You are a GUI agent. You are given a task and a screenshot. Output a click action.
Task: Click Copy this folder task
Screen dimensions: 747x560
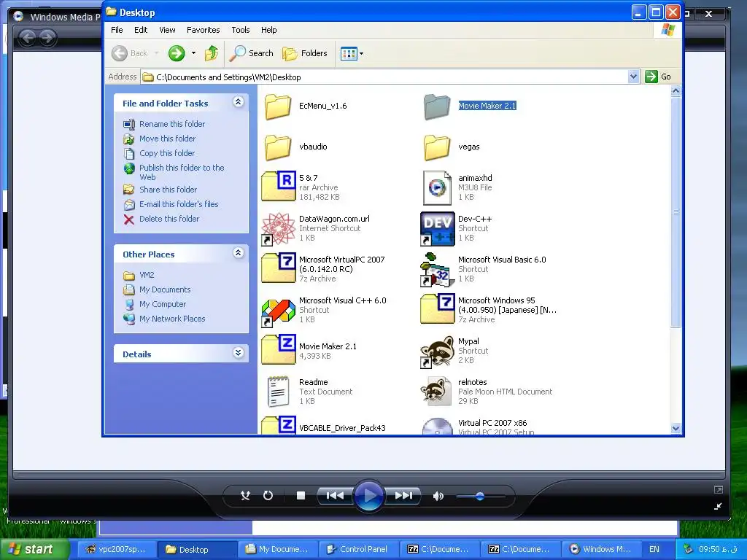[167, 153]
